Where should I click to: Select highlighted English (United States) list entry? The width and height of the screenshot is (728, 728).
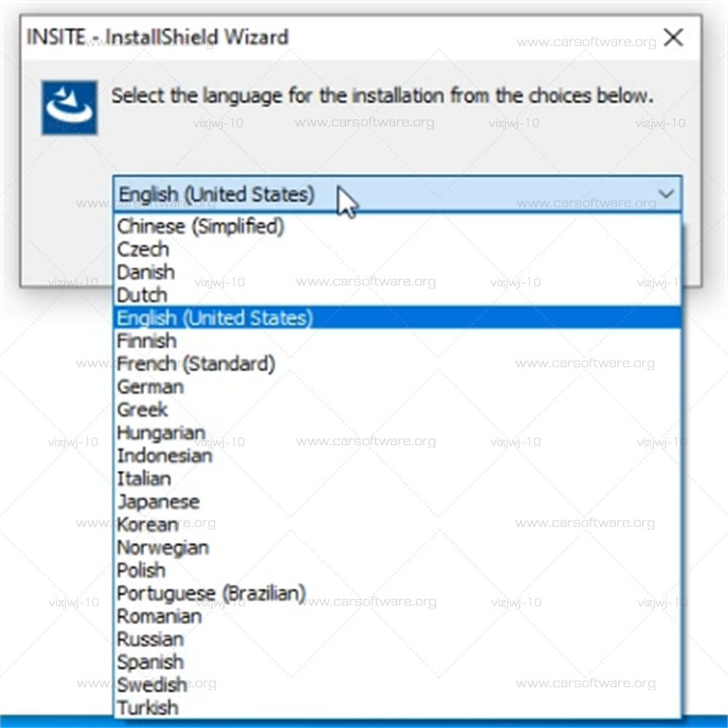pos(397,318)
